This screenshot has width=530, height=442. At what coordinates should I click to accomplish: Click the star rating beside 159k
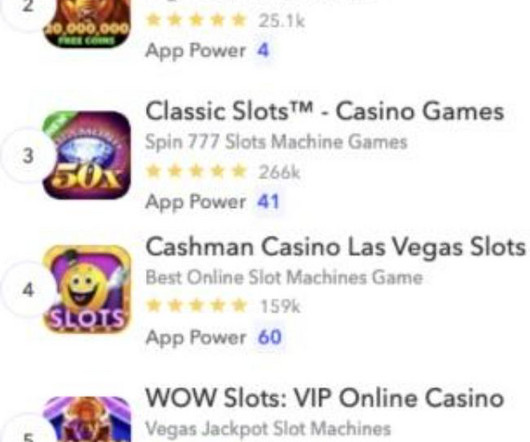[196, 306]
